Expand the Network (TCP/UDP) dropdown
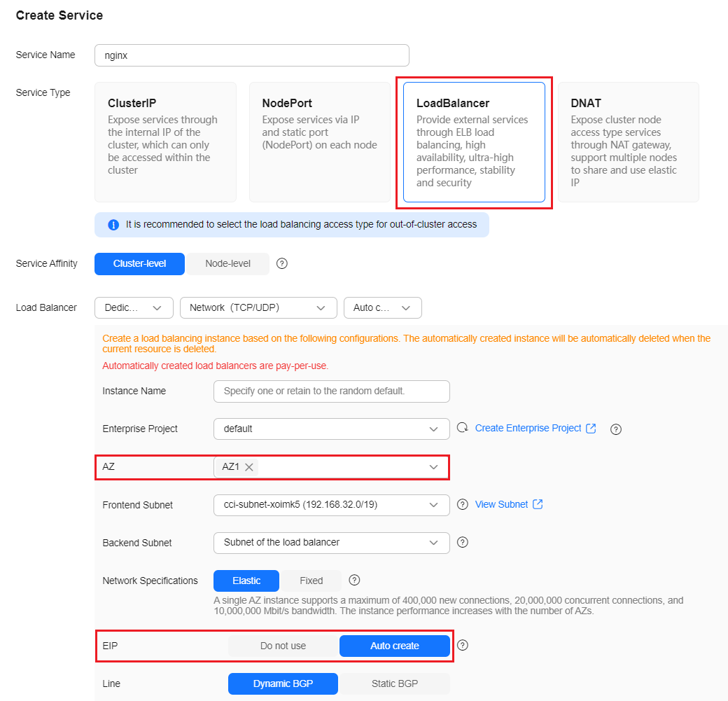 [258, 308]
